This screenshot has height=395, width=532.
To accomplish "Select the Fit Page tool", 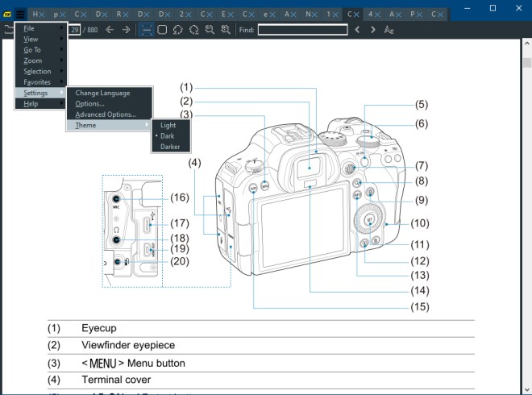I will click(162, 30).
